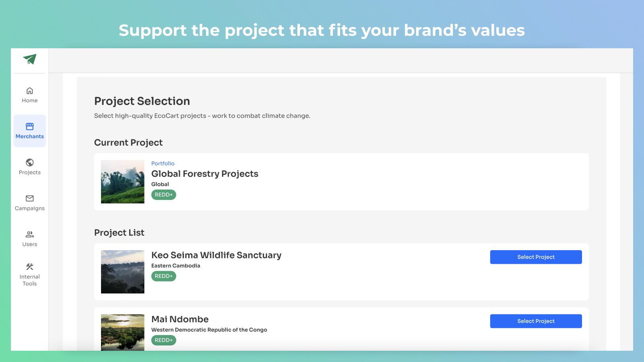Viewport: 644px width, 362px height.
Task: Open the Users people icon
Action: 30,234
